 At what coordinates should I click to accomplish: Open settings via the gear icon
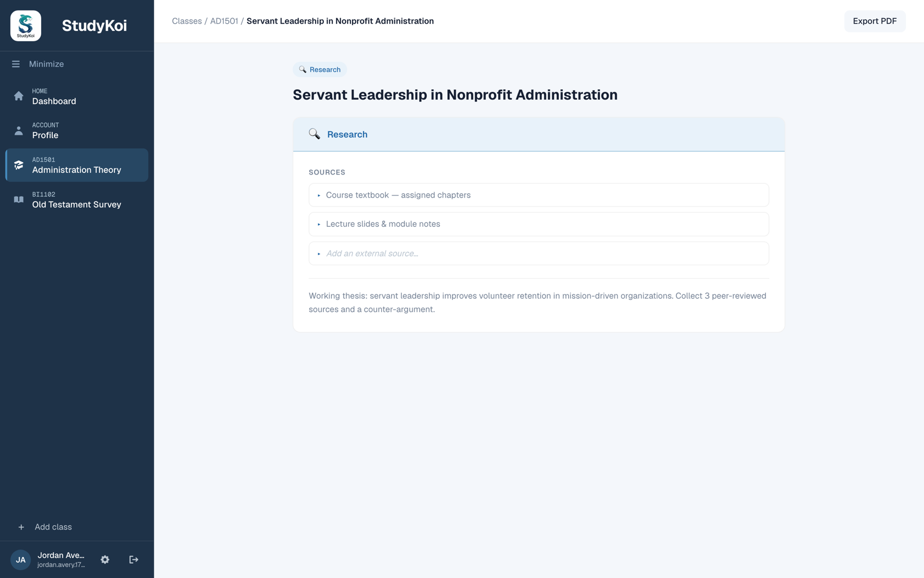click(105, 560)
